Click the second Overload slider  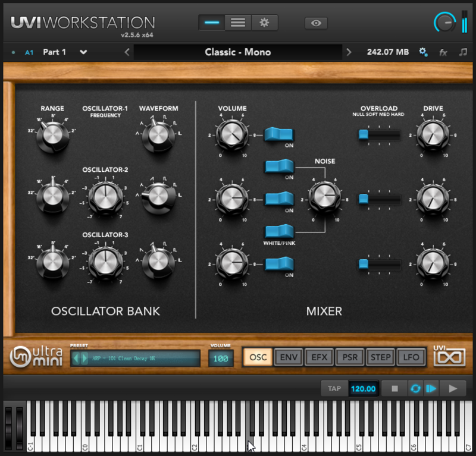pos(380,199)
